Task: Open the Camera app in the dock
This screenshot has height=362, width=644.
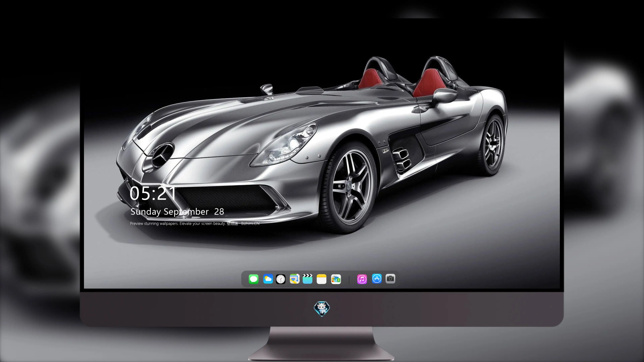Action: pos(390,279)
